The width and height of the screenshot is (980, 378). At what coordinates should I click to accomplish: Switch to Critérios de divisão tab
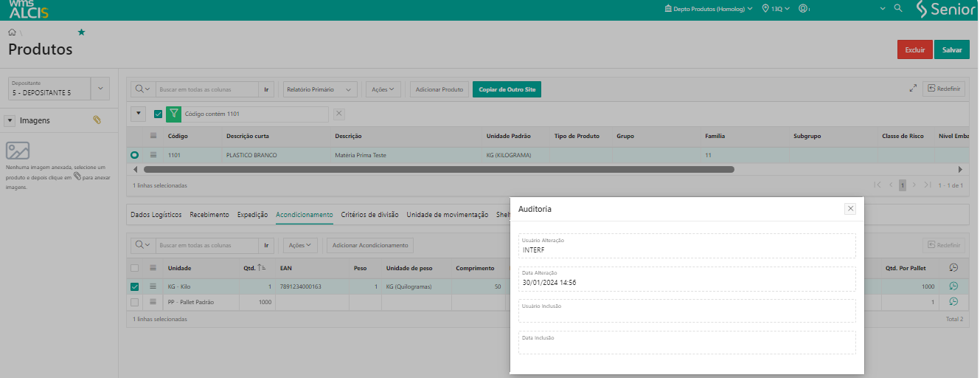pos(369,215)
